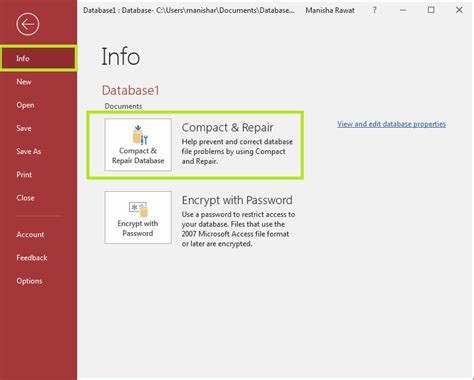Close the Access window
The image size is (474, 380).
coord(459,10)
